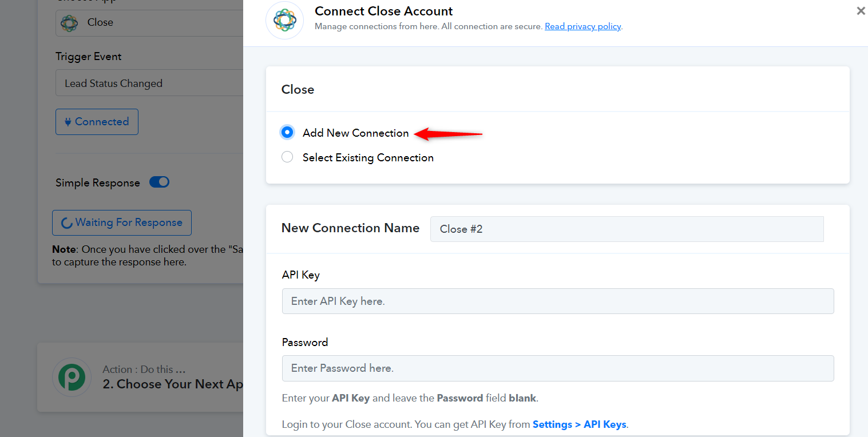Open the Read privacy policy link
The height and width of the screenshot is (437, 868).
tap(582, 26)
